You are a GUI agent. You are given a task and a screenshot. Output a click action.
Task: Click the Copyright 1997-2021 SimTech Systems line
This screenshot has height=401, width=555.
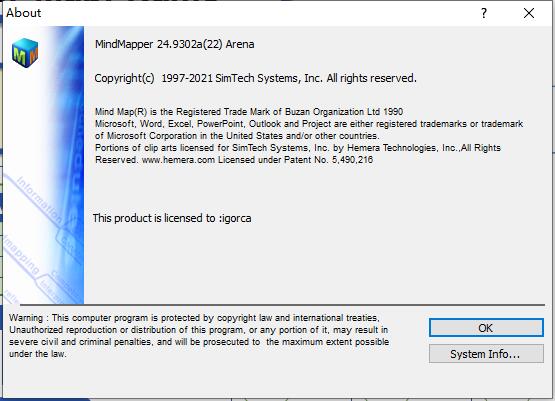(x=255, y=78)
